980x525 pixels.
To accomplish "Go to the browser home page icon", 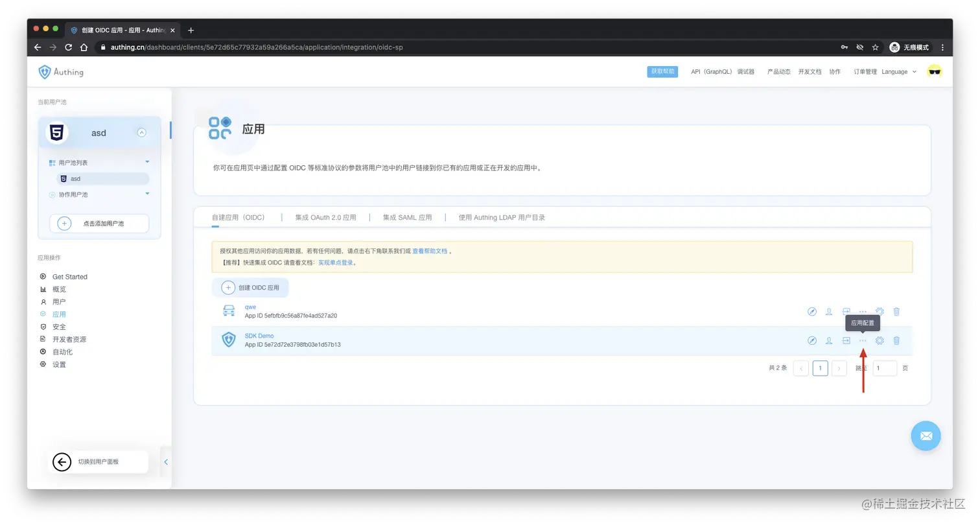I will click(x=84, y=47).
